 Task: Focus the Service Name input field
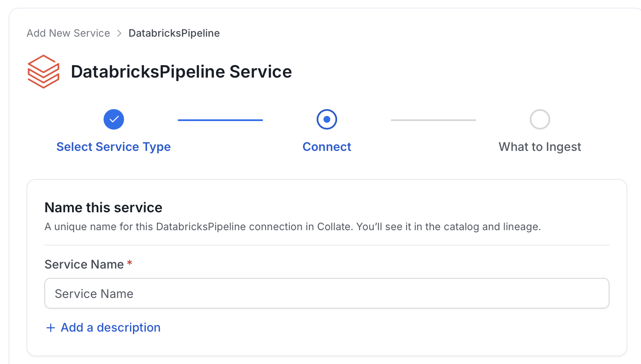click(x=327, y=293)
